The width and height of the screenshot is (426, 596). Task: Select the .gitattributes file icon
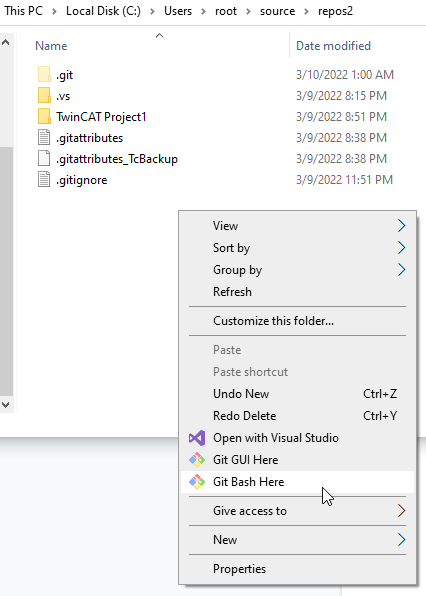point(44,137)
